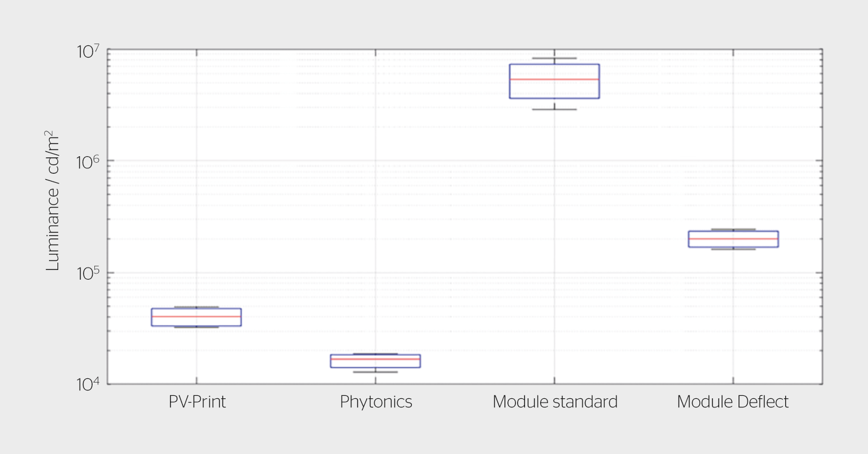
Task: Click the Module standard category label
Action: pos(555,402)
